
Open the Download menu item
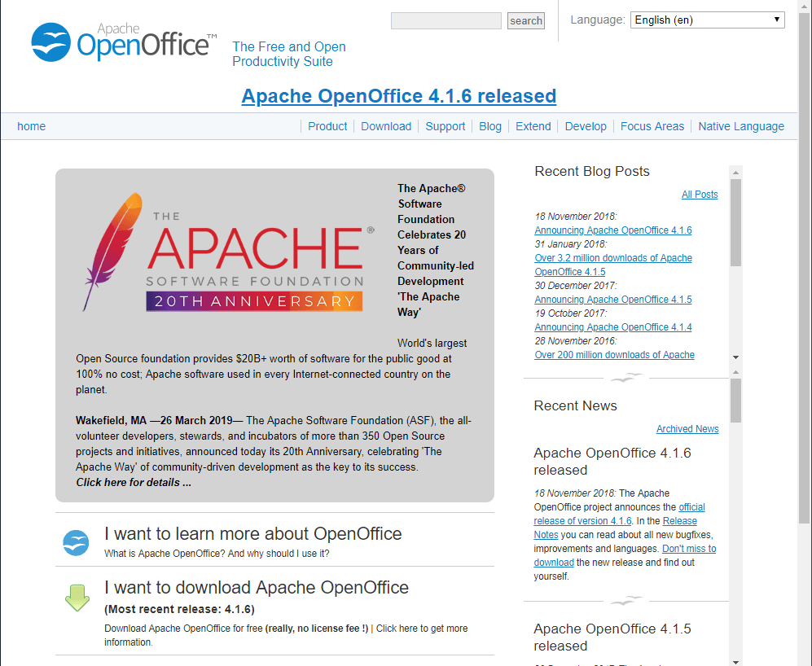tap(386, 126)
